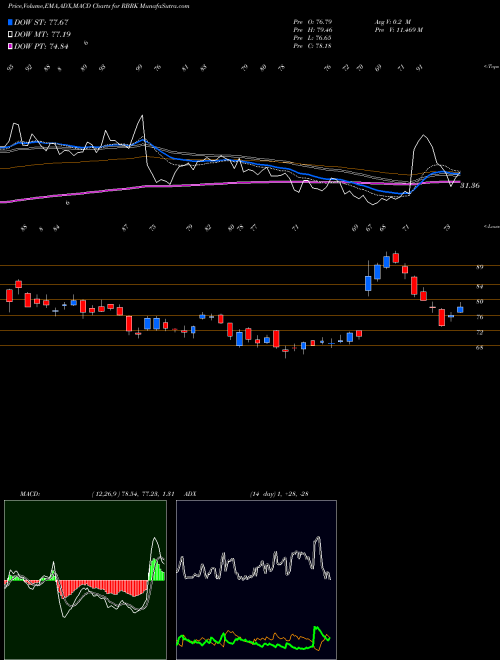Image resolution: width=500 pixels, height=660 pixels.
Task: Click the ADX panel heading
Action: point(191,494)
